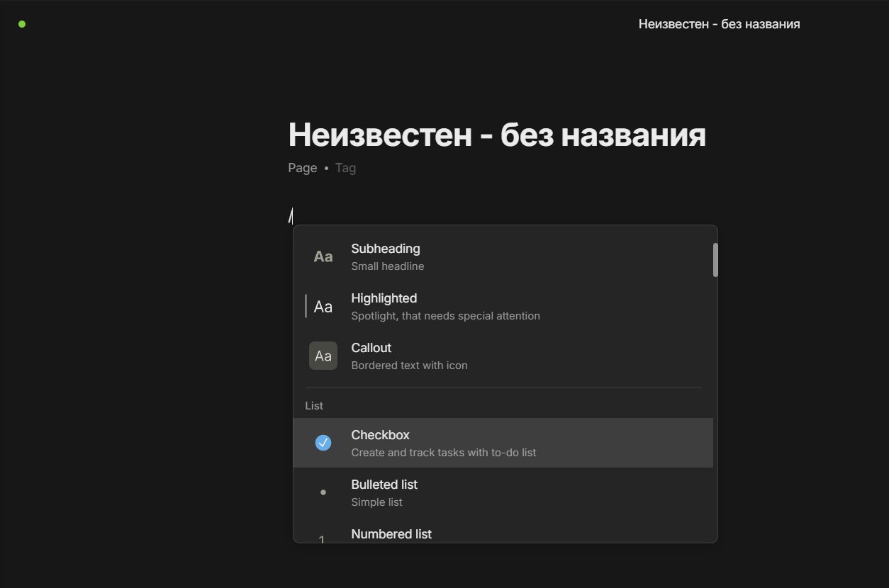Screen dimensions: 889x588
Task: Click the Callout boxed Aa icon
Action: (323, 356)
